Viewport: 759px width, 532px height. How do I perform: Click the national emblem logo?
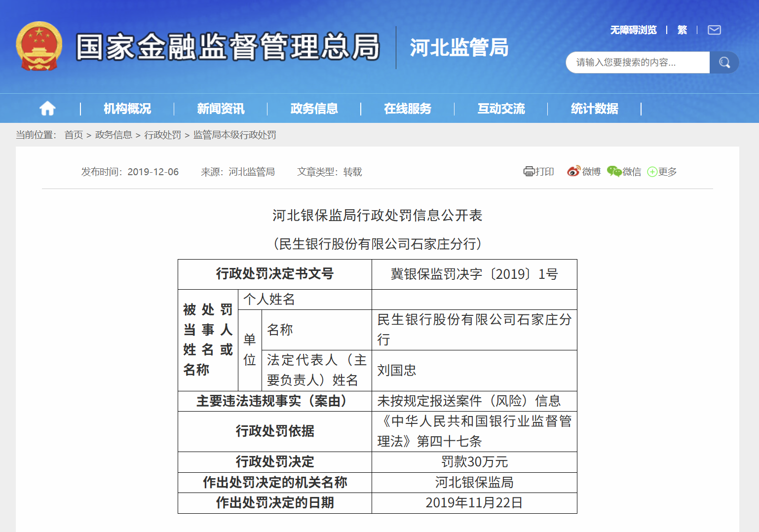(39, 46)
